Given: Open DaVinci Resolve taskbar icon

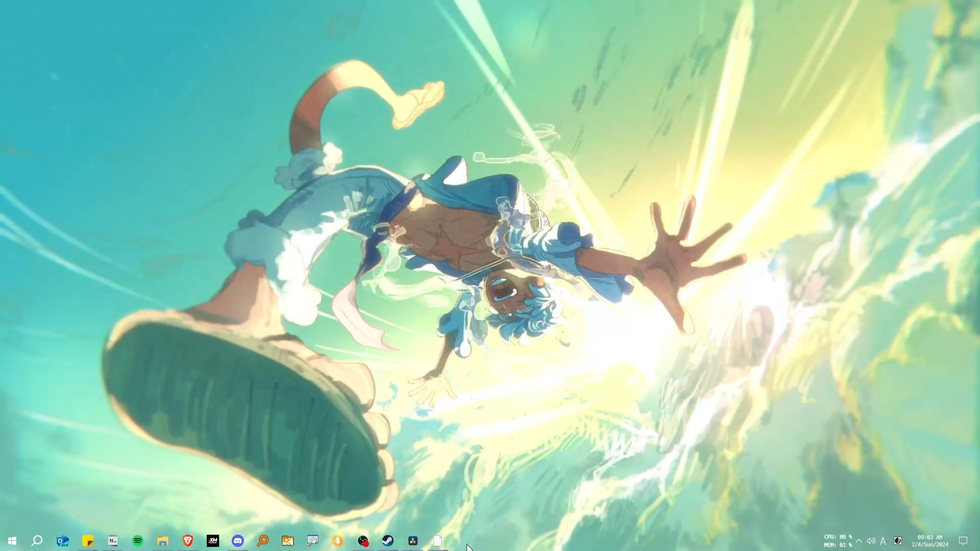Looking at the screenshot, I should (x=413, y=541).
